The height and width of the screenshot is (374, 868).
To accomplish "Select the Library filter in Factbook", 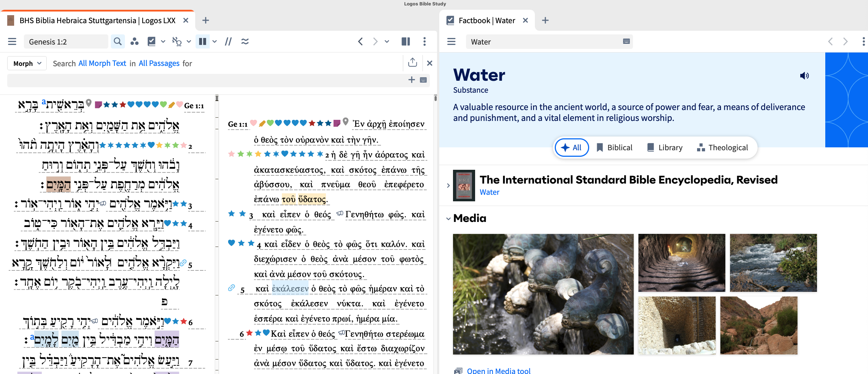I will pos(665,148).
